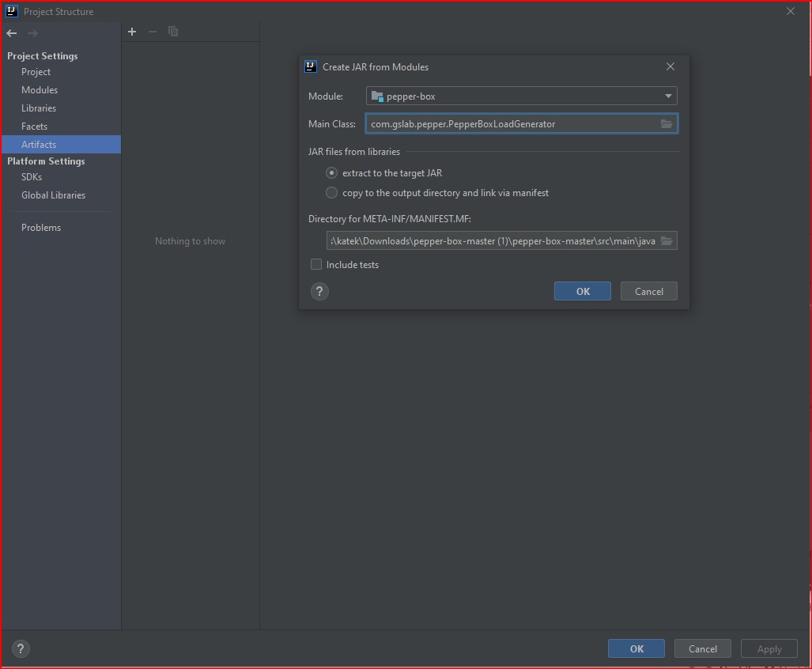Select the extract to target JAR option
Screen dimensions: 812x669
pyautogui.click(x=331, y=172)
